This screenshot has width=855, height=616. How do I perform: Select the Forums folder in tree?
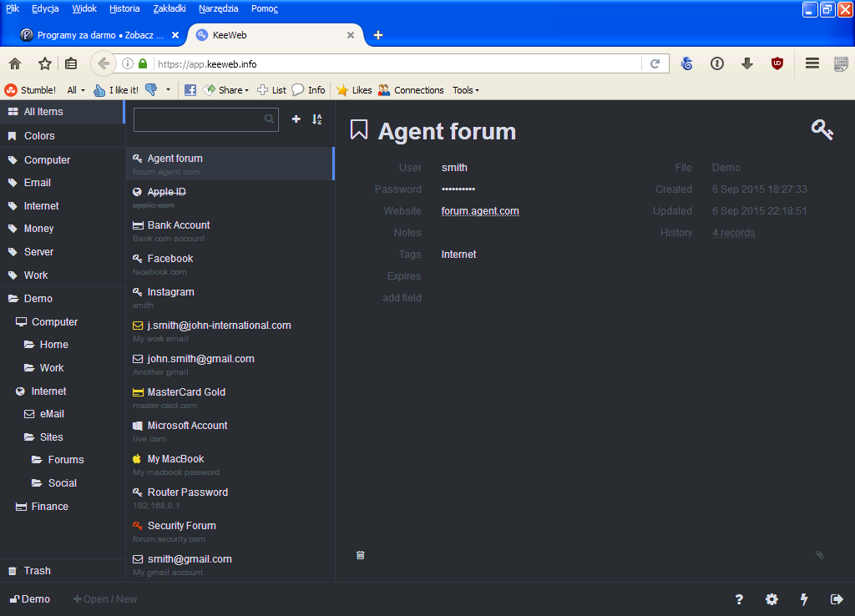65,460
